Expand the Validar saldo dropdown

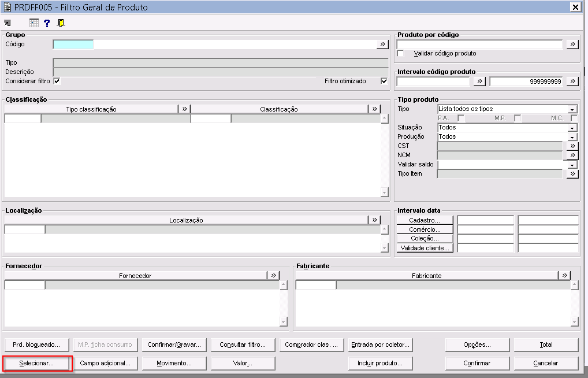tap(572, 165)
